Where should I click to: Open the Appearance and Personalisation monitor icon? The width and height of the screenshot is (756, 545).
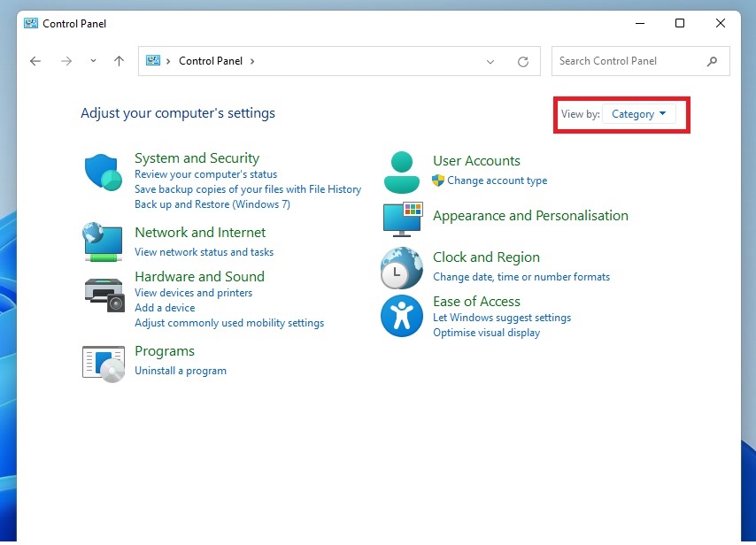pos(403,219)
